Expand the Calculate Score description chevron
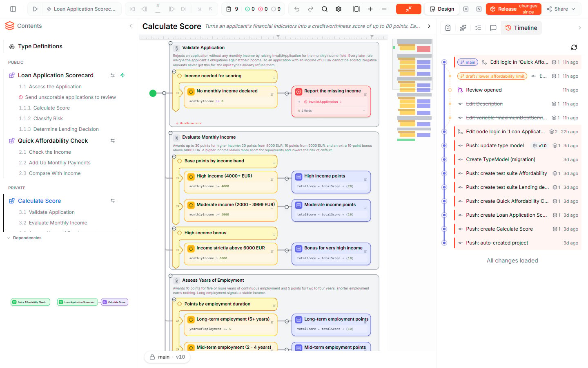Viewport: 588px width, 368px height. 429,26
